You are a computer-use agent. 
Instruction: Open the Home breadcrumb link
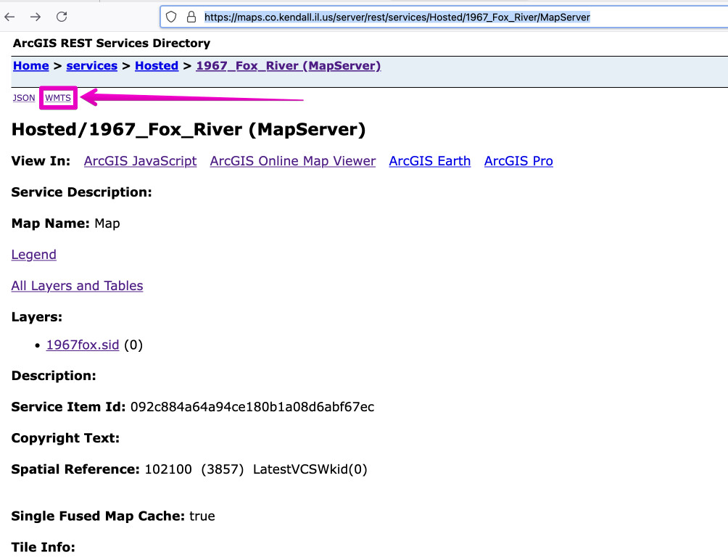(x=30, y=66)
